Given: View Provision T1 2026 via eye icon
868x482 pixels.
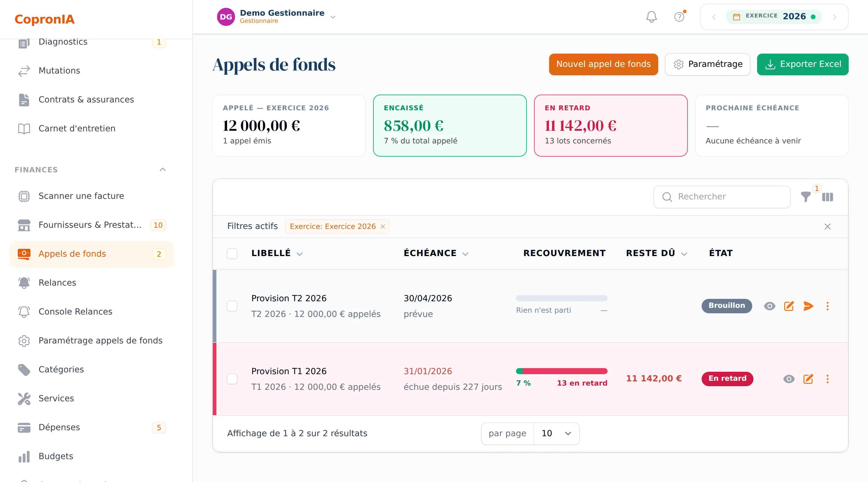Looking at the screenshot, I should [789, 379].
